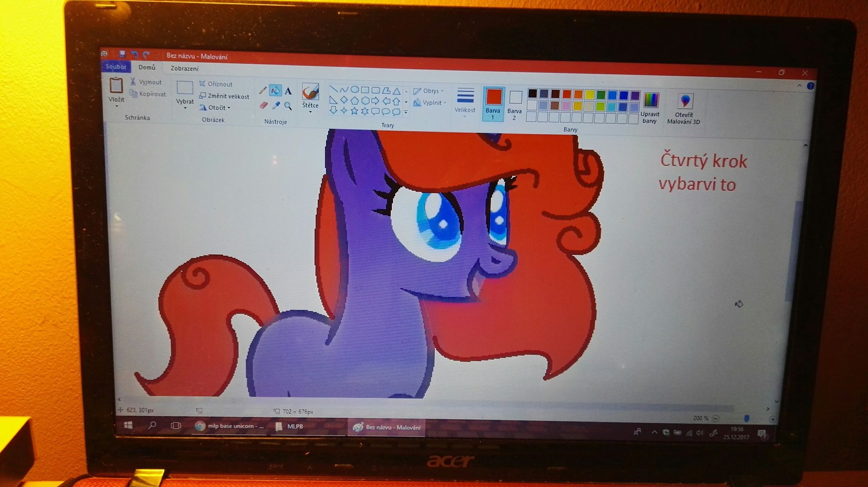Screen dimensions: 868x487
Task: Pick the Oval shape
Action: click(x=354, y=89)
